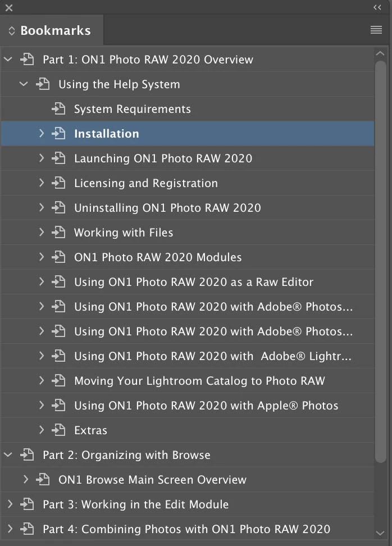Go to Uninstalling ON1 Photo RAW 2020
The width and height of the screenshot is (392, 546).
point(167,208)
